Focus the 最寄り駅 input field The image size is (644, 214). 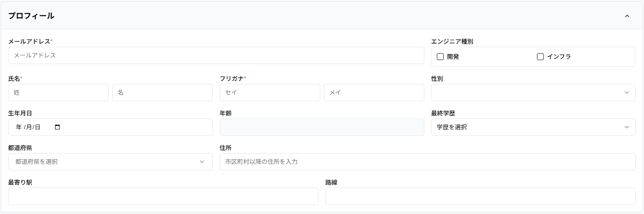[163, 196]
